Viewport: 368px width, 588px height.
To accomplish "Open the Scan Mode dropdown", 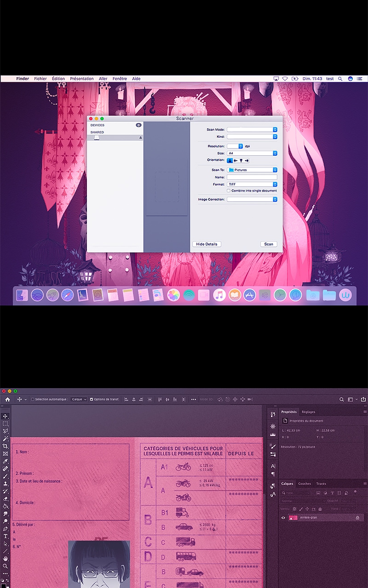I will (252, 130).
